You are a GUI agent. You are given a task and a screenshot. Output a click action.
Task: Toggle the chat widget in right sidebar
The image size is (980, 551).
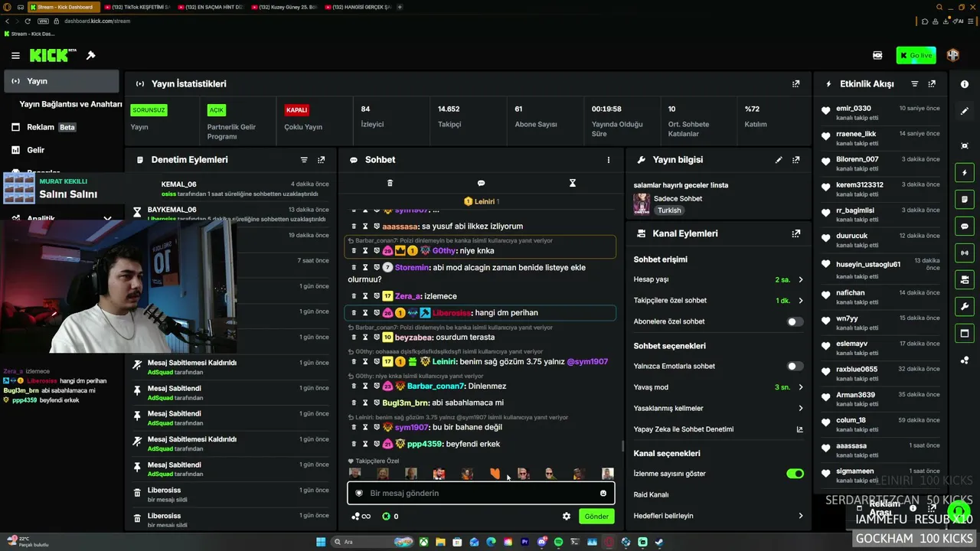(x=965, y=227)
